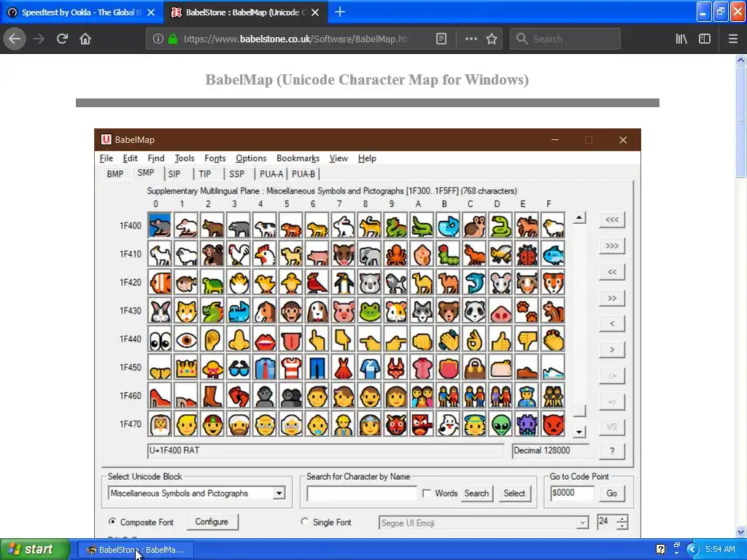
Task: Open the Edit menu
Action: pyautogui.click(x=130, y=158)
